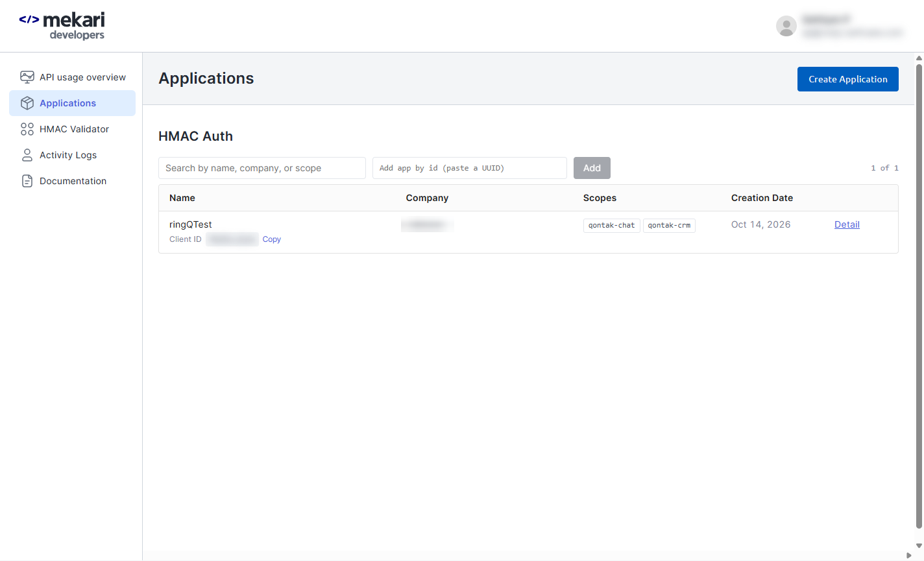Click the horizontal scrollbar right arrow
Viewport: 924px width, 561px height.
[x=908, y=555]
